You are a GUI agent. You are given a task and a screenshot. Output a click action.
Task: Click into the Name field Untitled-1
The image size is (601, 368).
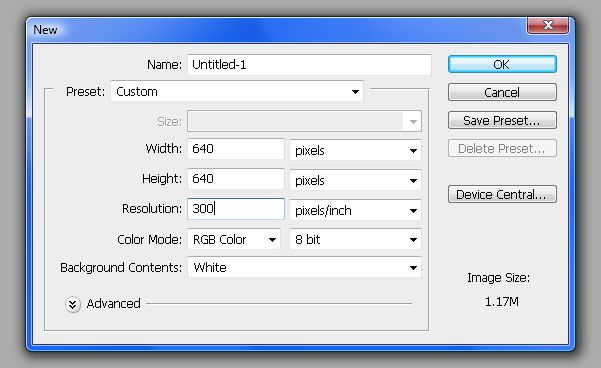[x=309, y=64]
